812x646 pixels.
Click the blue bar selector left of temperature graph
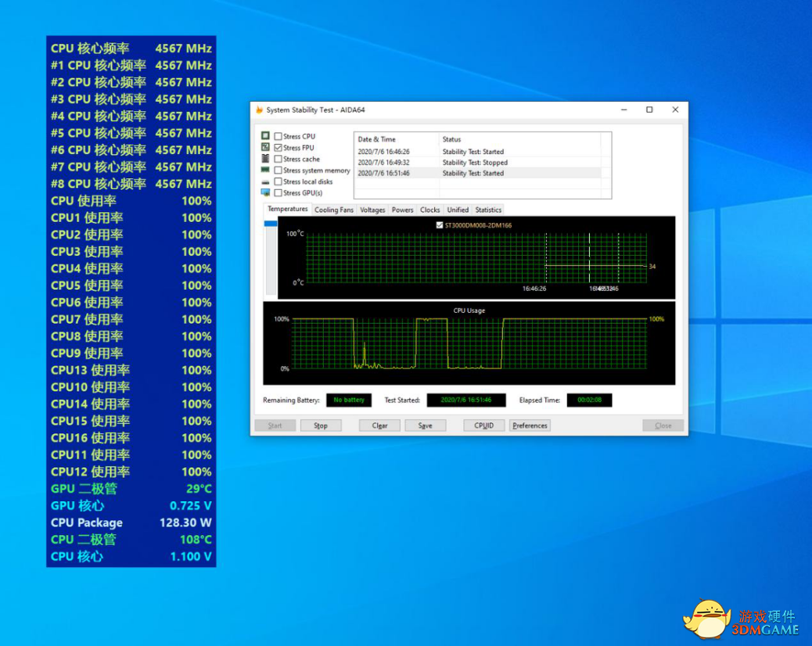click(x=271, y=224)
